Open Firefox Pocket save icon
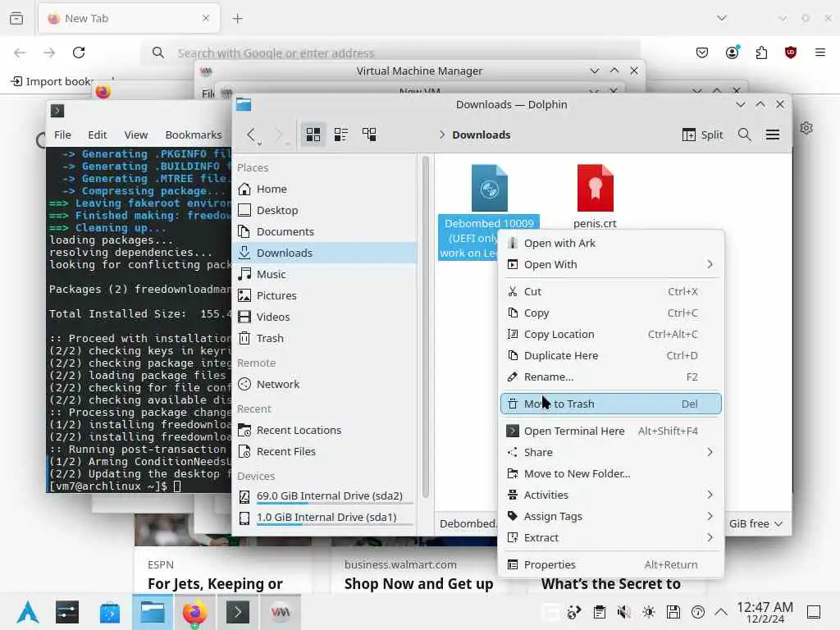 point(702,52)
